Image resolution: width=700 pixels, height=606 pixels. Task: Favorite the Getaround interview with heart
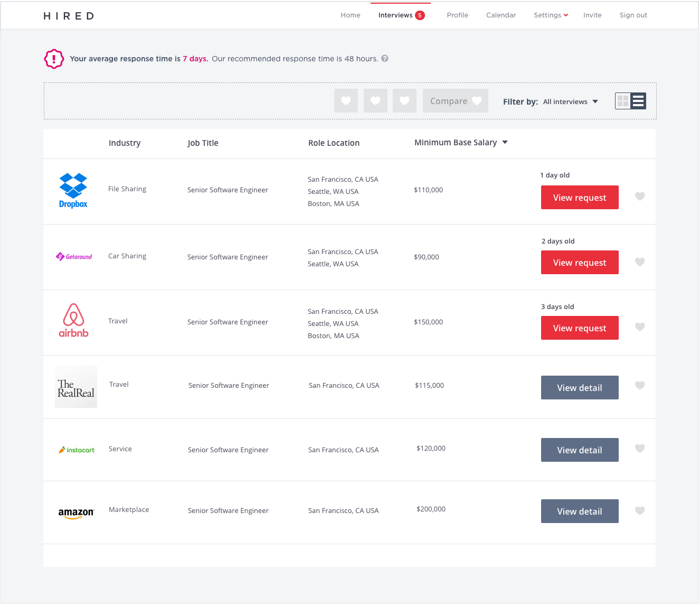coord(640,262)
